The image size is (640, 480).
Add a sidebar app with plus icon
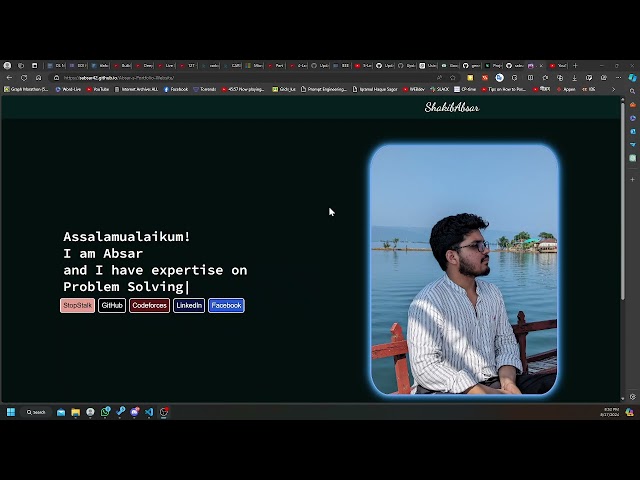[x=632, y=179]
